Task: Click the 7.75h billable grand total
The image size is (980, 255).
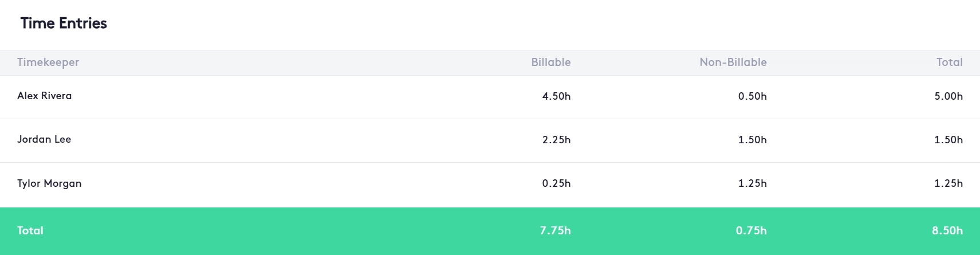Action: [x=555, y=231]
